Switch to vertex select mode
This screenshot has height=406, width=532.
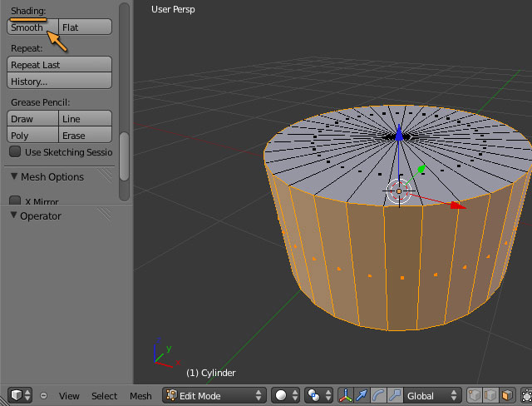[475, 396]
